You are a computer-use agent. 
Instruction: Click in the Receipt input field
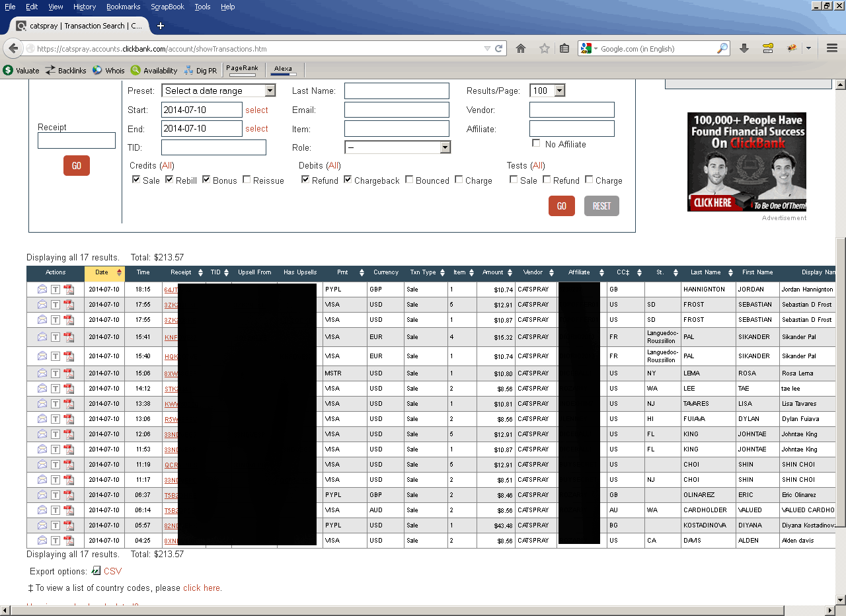[77, 140]
